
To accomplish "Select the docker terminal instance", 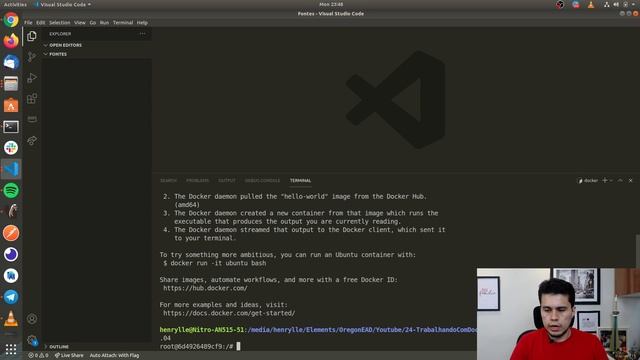I will pyautogui.click(x=588, y=180).
